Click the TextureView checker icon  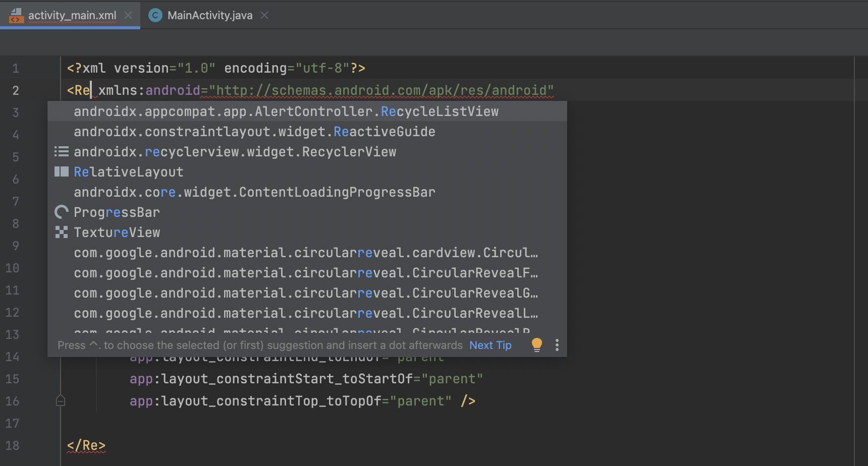(62, 232)
